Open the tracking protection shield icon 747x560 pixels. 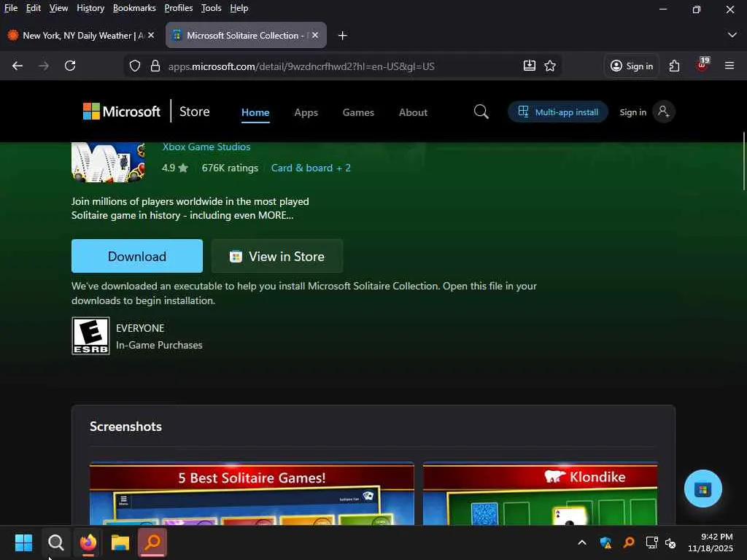pyautogui.click(x=135, y=66)
